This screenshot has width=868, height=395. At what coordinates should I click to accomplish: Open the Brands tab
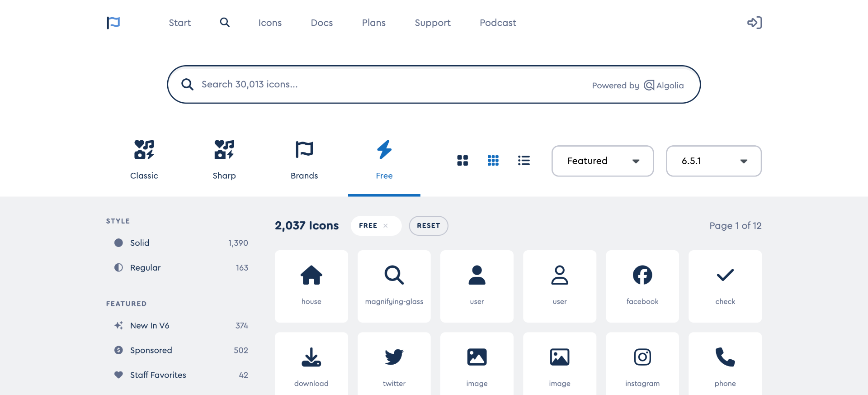(x=304, y=160)
